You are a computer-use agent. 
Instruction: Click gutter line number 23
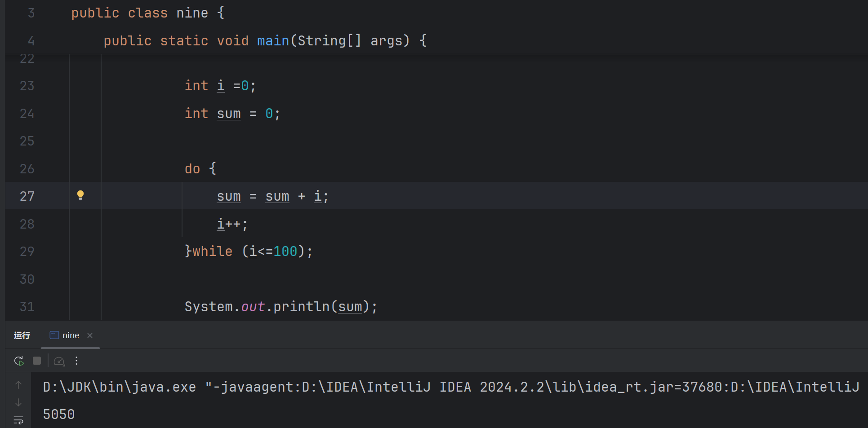coord(27,86)
